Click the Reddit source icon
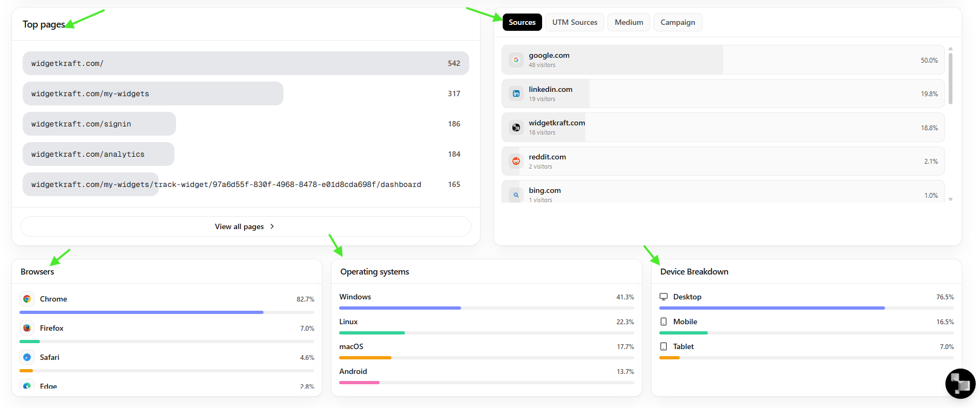Viewport: 980px width, 408px height. (516, 161)
